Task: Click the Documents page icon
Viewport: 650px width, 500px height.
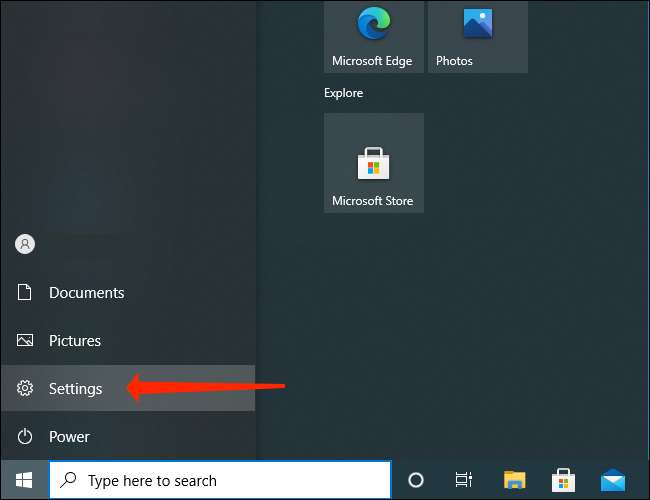Action: (26, 293)
